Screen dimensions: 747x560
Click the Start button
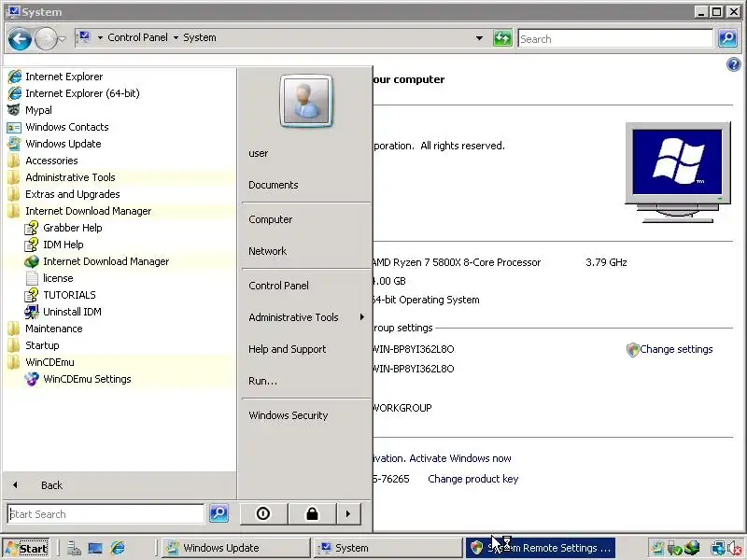pyautogui.click(x=26, y=548)
